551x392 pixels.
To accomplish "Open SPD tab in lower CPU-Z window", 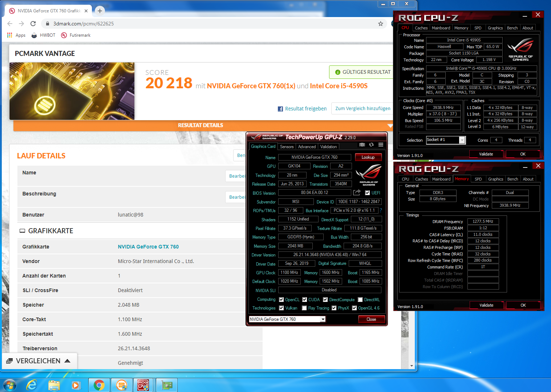I will pyautogui.click(x=478, y=179).
